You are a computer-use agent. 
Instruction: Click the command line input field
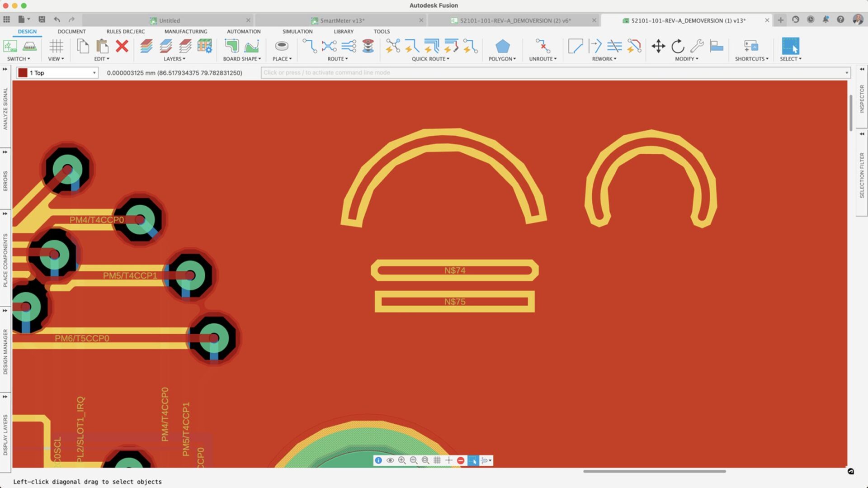point(556,73)
